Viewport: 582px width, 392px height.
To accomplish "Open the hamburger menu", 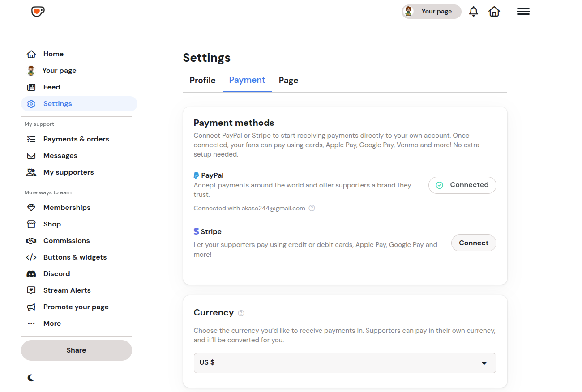I will click(x=523, y=12).
